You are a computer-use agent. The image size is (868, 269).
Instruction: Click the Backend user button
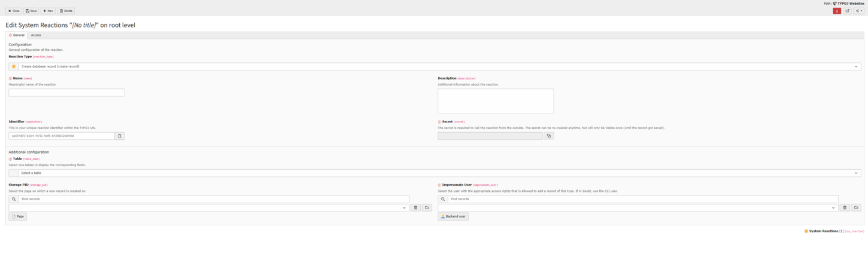pyautogui.click(x=453, y=216)
